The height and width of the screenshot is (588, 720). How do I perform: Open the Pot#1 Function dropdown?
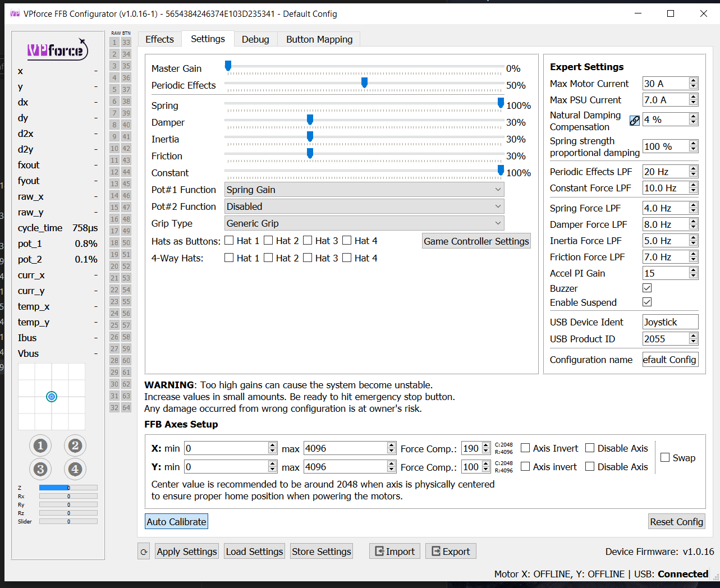click(364, 190)
